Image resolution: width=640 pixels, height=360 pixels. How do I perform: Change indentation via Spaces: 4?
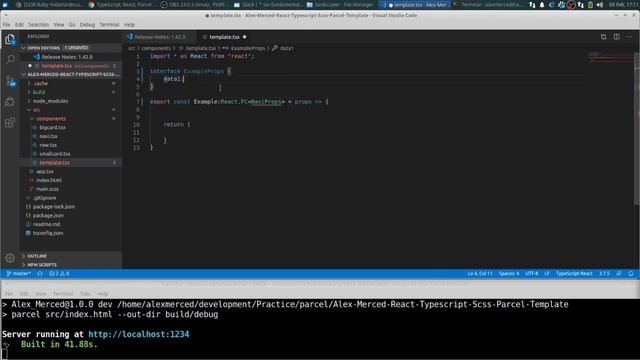click(509, 273)
